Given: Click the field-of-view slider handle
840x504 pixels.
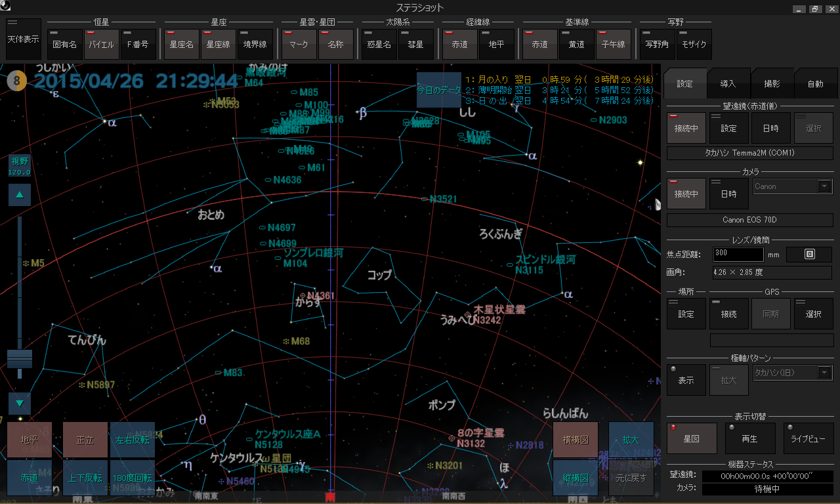Looking at the screenshot, I should (20, 359).
